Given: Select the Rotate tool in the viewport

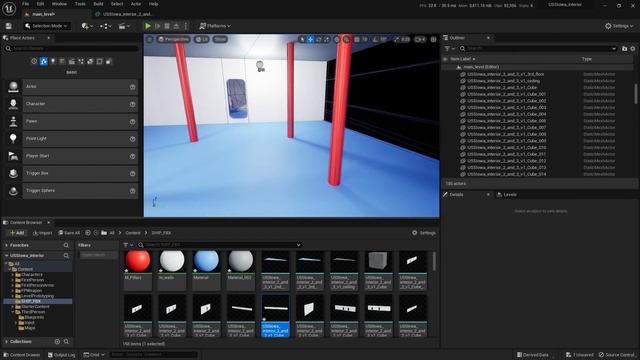Looking at the screenshot, I should coord(318,40).
